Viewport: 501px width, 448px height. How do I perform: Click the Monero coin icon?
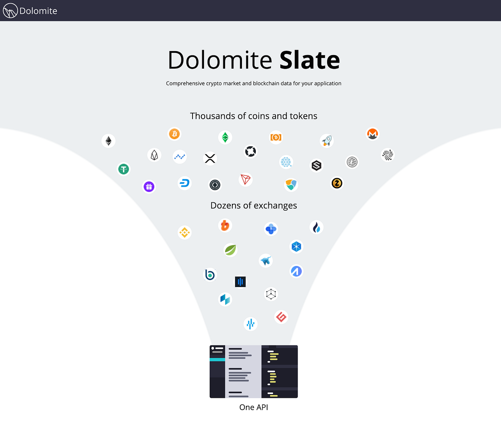click(373, 134)
